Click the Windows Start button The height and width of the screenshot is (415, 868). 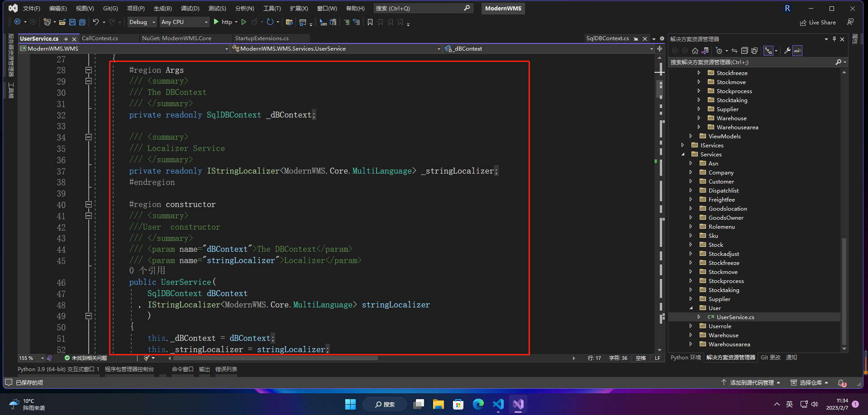click(x=350, y=404)
